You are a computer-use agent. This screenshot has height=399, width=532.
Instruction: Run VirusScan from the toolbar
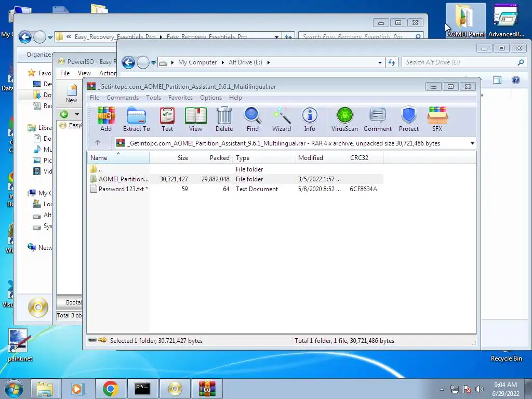(344, 119)
